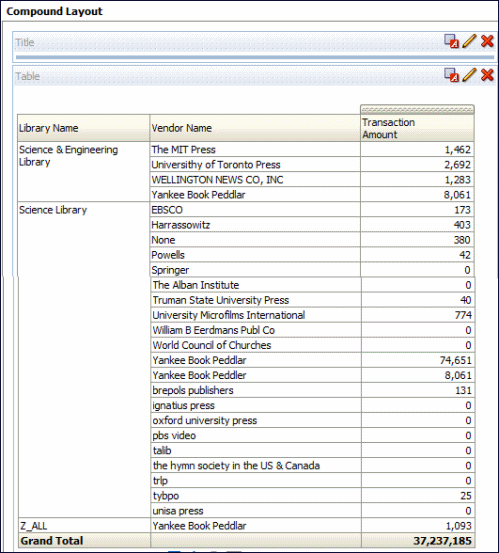Click the Table view header label
Screen dimensions: 499x553
tap(28, 76)
